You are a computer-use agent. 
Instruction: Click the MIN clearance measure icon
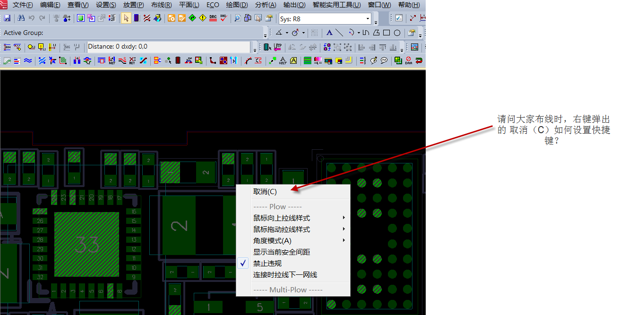pyautogui.click(x=7, y=47)
